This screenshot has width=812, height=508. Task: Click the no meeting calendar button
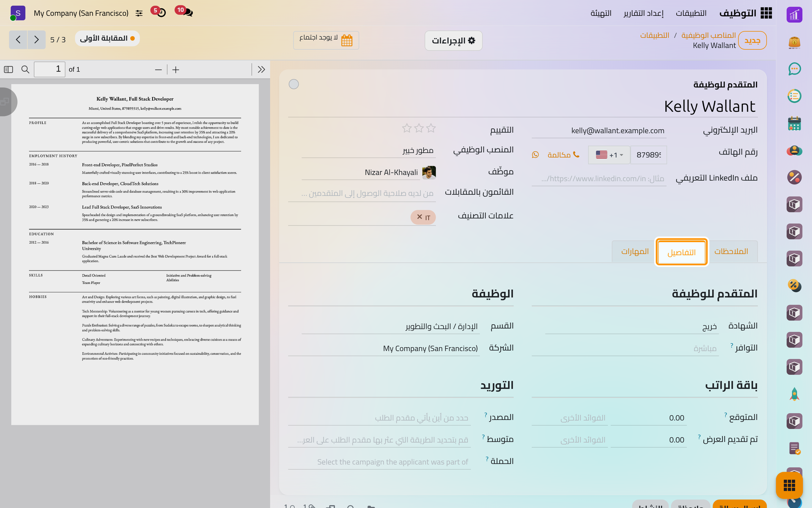tap(326, 40)
